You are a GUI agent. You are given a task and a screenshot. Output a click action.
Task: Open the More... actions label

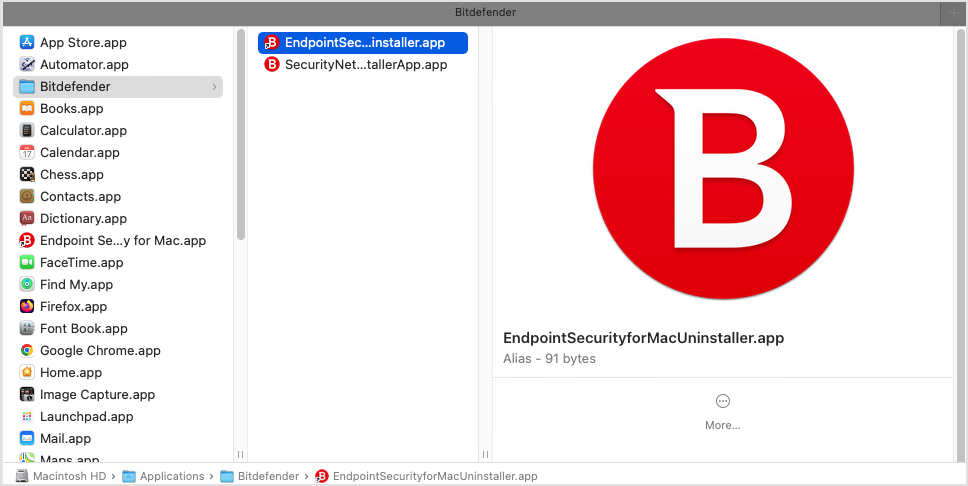[722, 425]
